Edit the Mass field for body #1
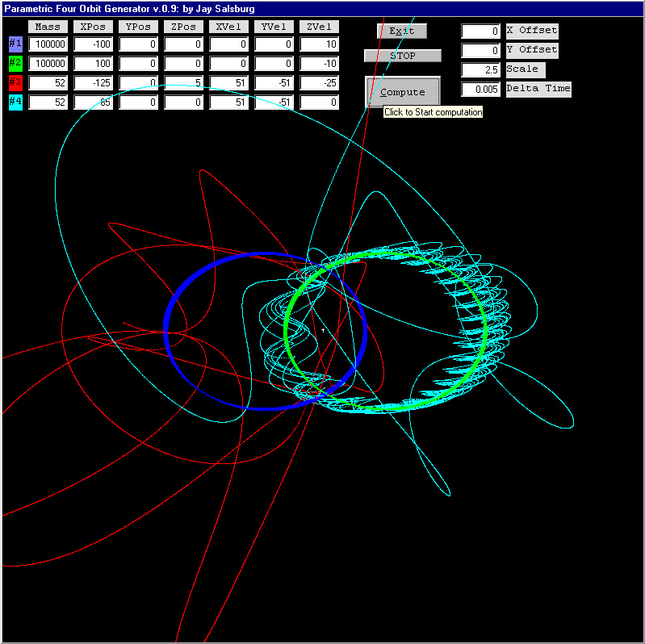The width and height of the screenshot is (645, 644). tap(48, 44)
